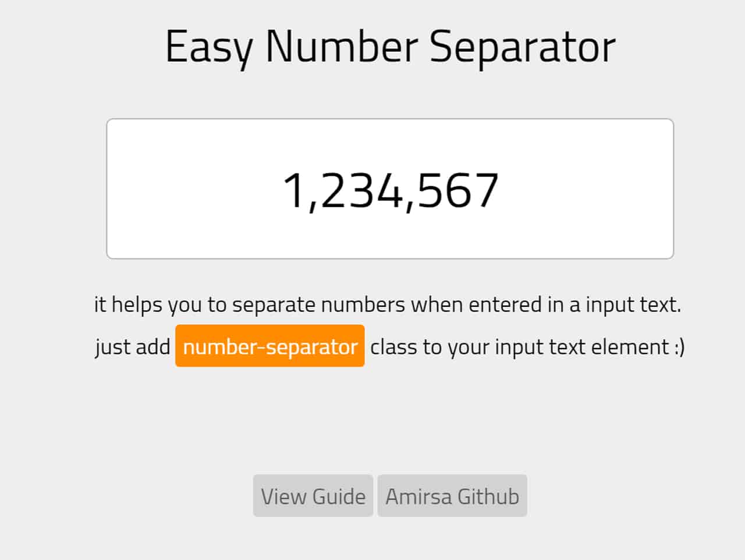
Task: Click the digit 5 in the number
Action: coord(430,190)
